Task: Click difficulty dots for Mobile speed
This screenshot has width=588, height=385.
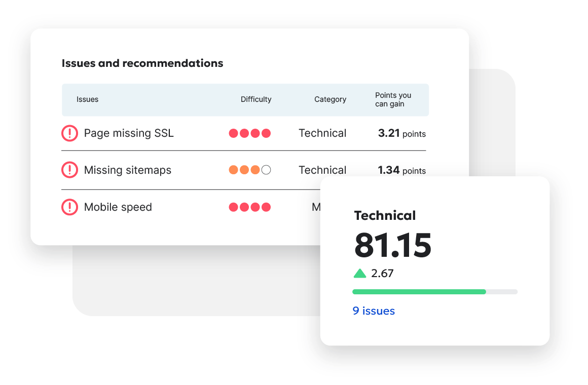Action: 250,207
